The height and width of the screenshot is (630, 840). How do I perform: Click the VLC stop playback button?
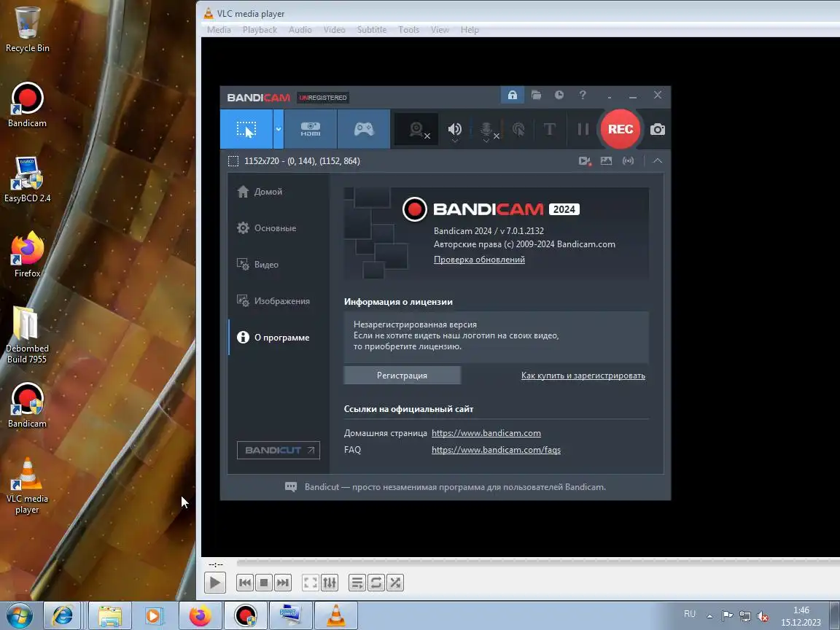tap(263, 583)
